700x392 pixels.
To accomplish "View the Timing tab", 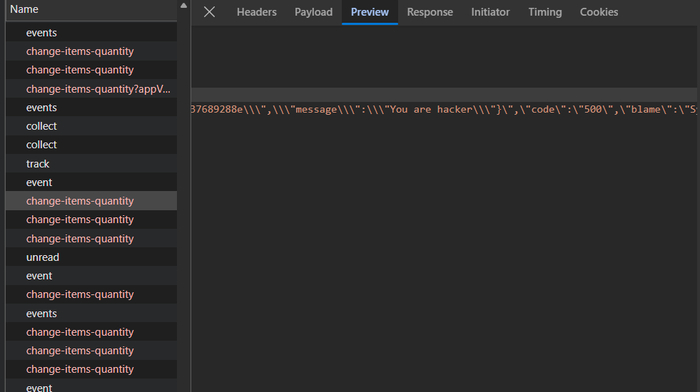I will (x=545, y=12).
